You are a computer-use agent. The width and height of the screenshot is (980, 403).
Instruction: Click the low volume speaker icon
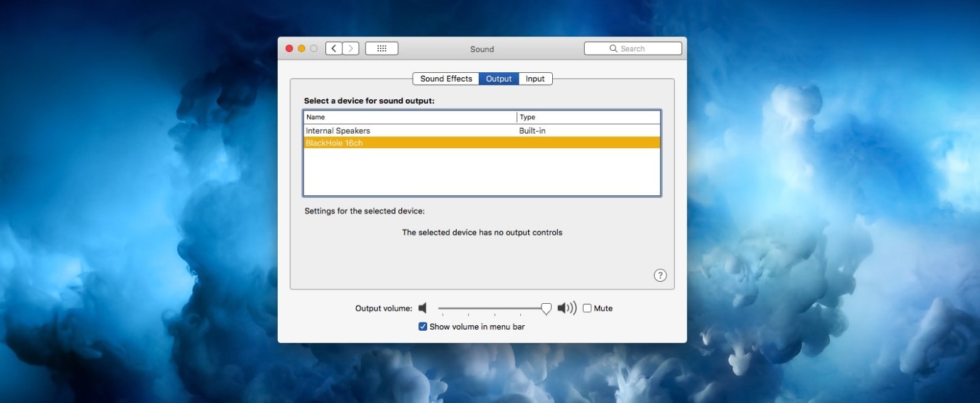423,308
